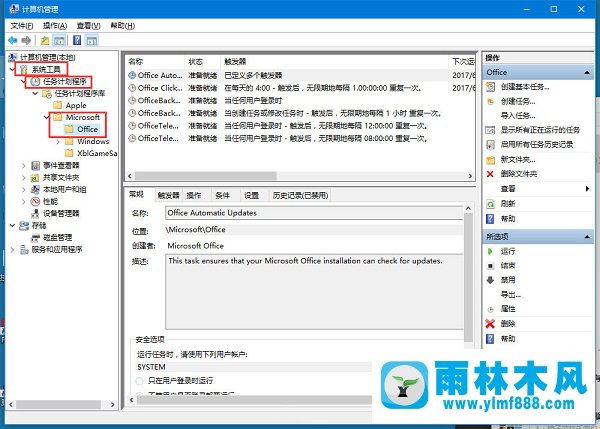This screenshot has height=429, width=600.
Task: Click the Up one level toolbar icon
Action: [x=45, y=40]
